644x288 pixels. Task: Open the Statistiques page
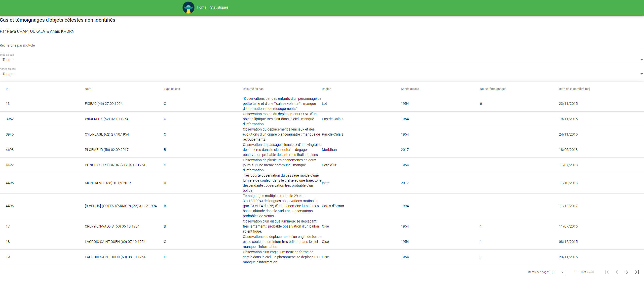click(219, 7)
